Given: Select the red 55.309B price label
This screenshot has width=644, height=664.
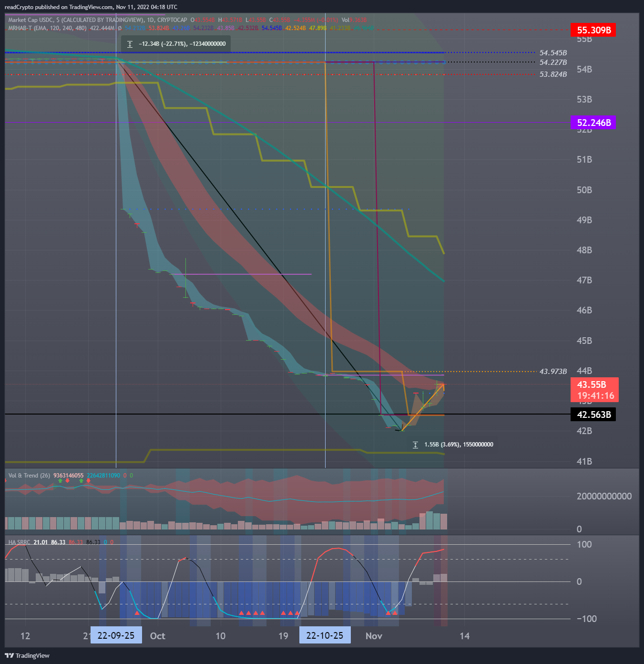Looking at the screenshot, I should coord(593,30).
